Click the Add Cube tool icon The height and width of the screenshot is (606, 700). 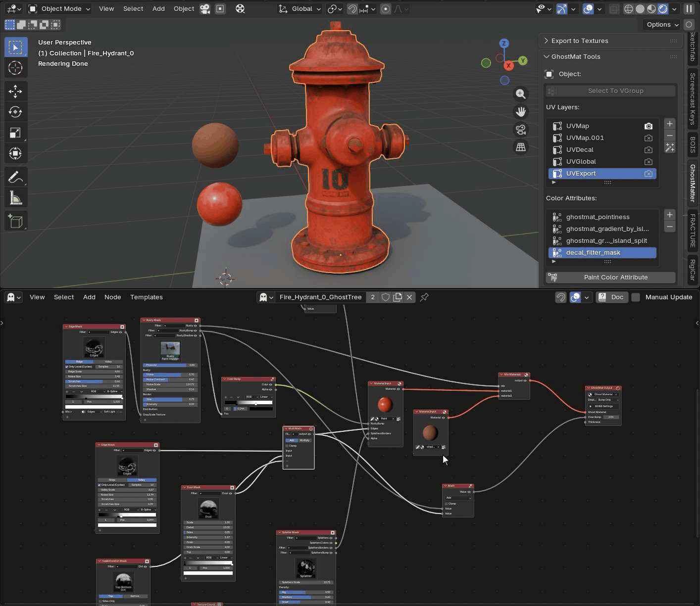point(15,221)
